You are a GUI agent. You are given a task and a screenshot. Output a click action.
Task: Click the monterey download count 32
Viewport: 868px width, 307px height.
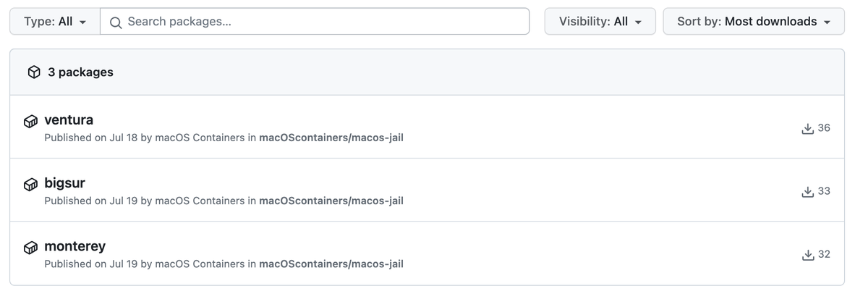[x=824, y=254]
